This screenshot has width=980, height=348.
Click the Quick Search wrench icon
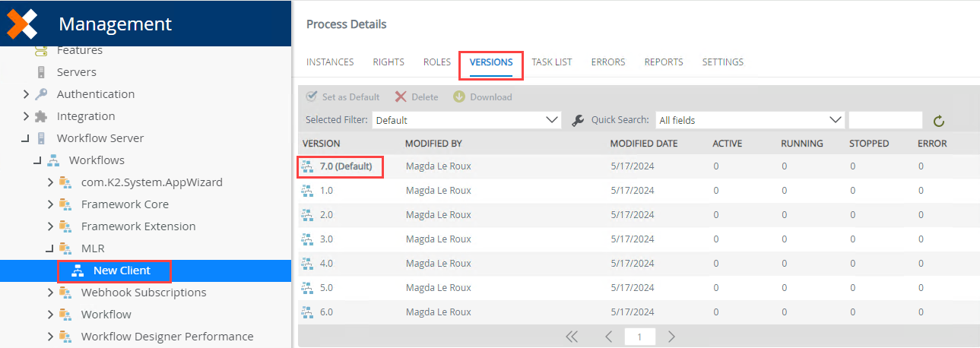(578, 120)
